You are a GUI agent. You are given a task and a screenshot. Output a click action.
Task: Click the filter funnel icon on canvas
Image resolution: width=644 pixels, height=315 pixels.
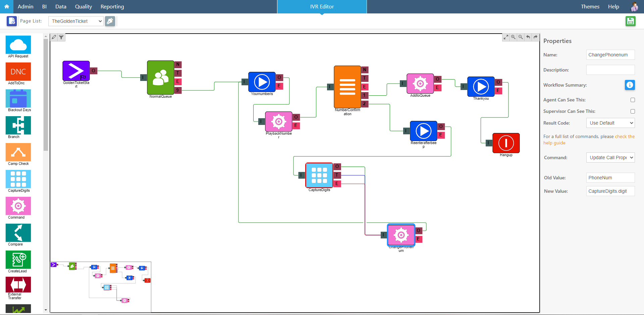click(61, 37)
